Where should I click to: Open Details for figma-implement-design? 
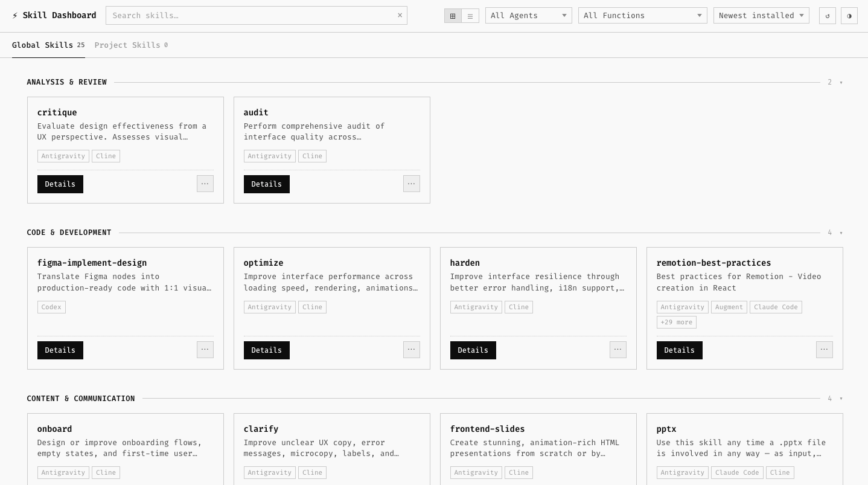(x=60, y=350)
